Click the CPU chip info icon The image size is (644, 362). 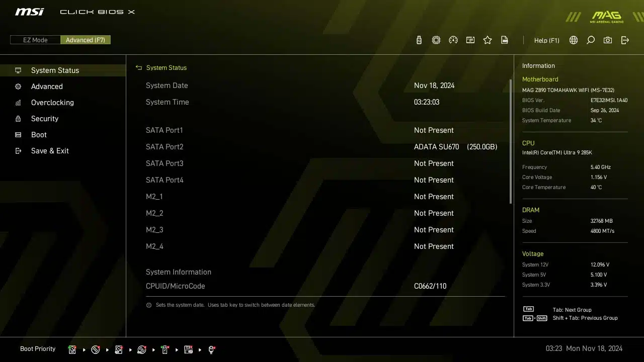click(436, 40)
